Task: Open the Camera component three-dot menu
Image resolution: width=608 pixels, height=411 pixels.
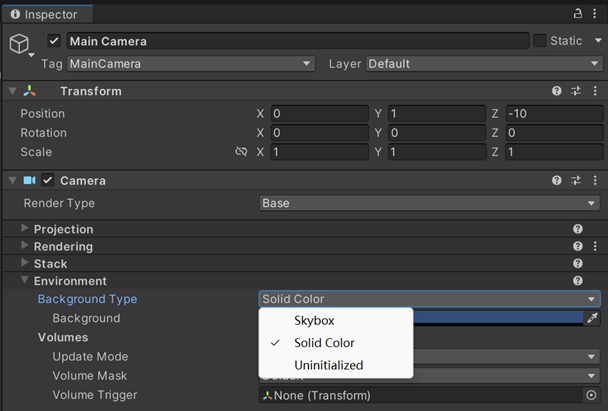Action: [595, 181]
